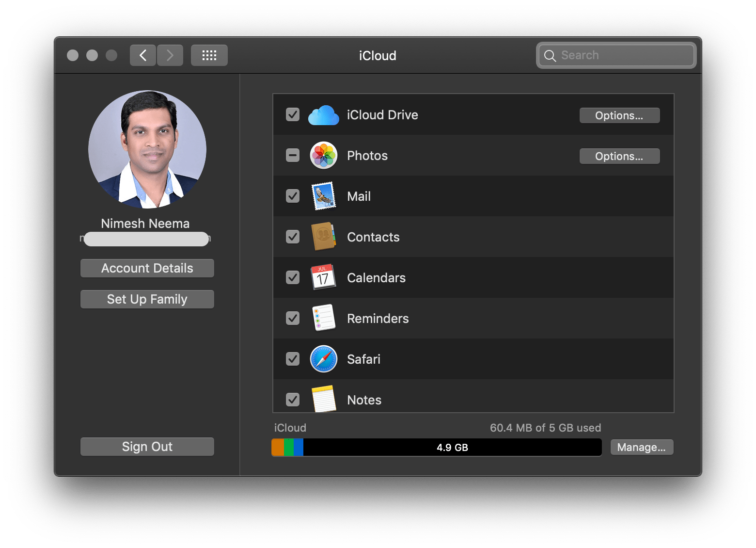This screenshot has height=548, width=756.
Task: Click the iCloud window title
Action: 378,56
